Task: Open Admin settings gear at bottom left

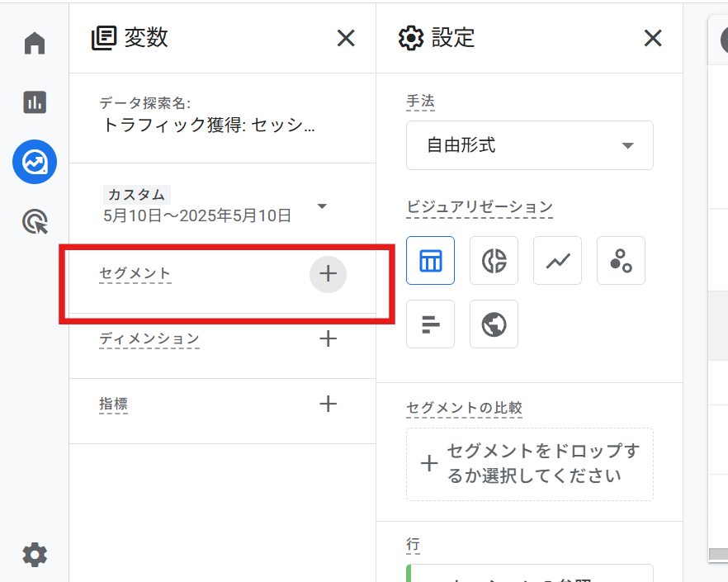Action: coord(35,555)
